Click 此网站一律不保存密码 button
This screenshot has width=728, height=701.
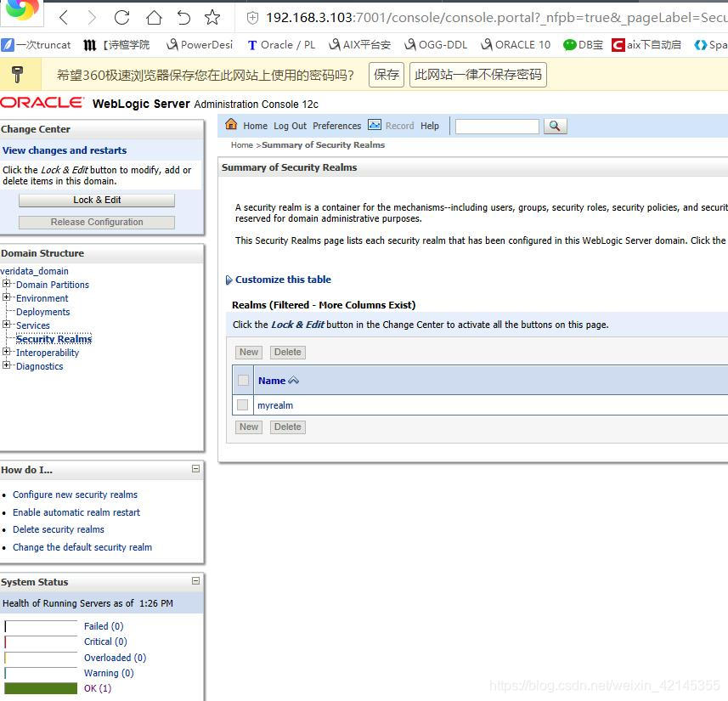click(x=478, y=75)
